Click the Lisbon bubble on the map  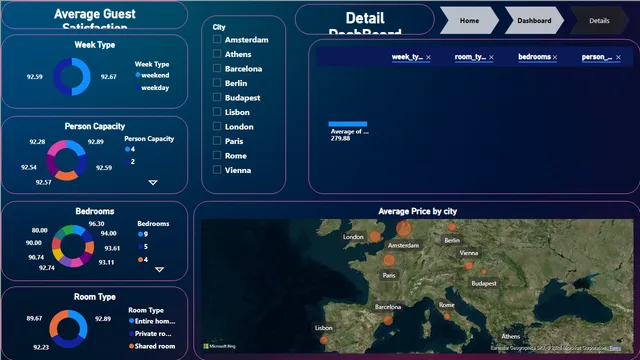point(324,340)
